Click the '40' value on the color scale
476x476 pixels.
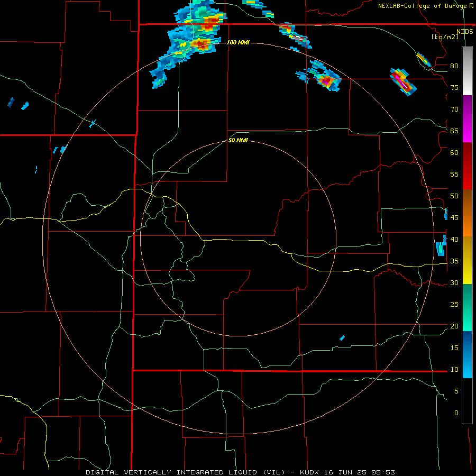454,240
